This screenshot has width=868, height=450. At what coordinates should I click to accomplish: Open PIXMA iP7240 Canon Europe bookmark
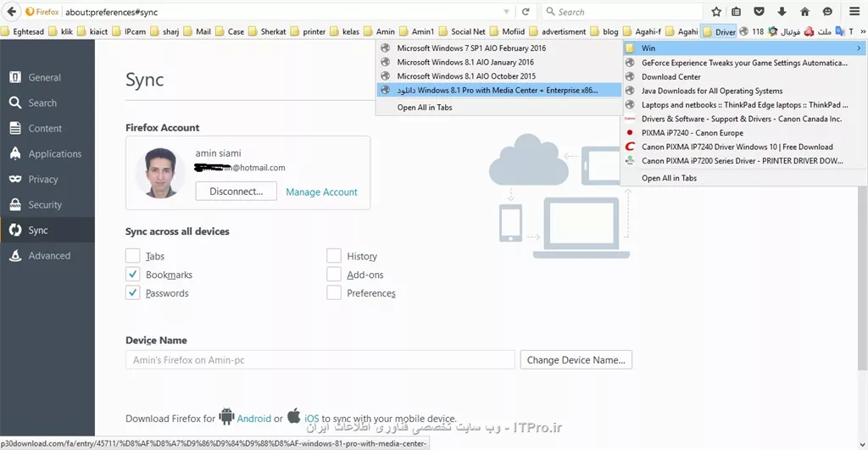744,133
